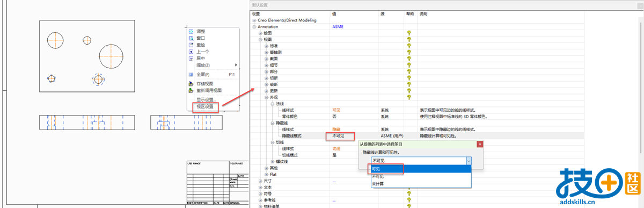Open help question mark for 符号 row
Screen dimensions: 644x208
409,193
